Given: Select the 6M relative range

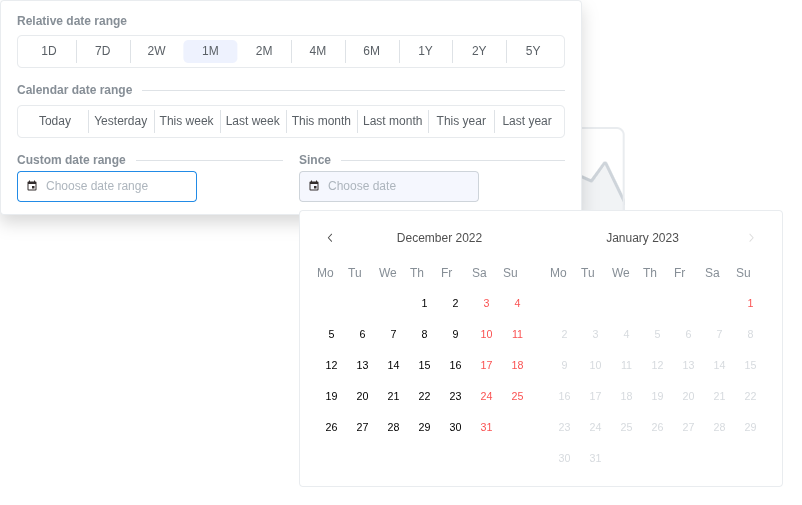Looking at the screenshot, I should (x=371, y=51).
